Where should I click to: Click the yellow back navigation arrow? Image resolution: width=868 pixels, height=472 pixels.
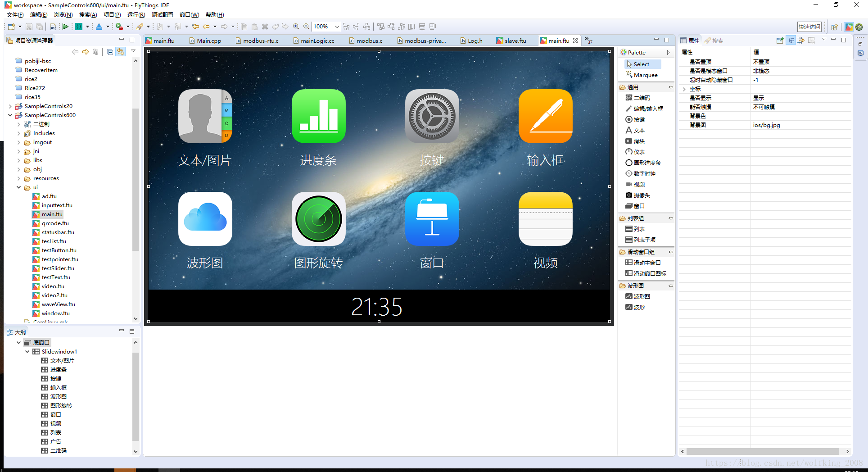click(206, 27)
